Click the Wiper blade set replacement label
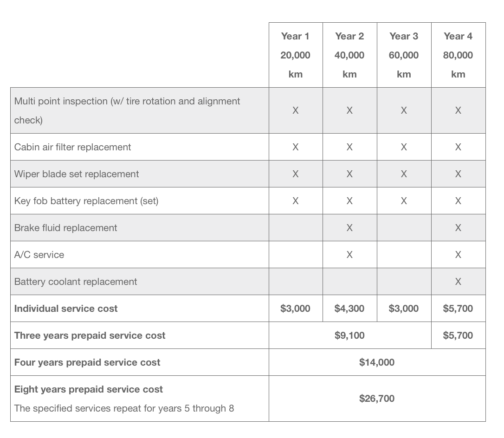 [77, 174]
